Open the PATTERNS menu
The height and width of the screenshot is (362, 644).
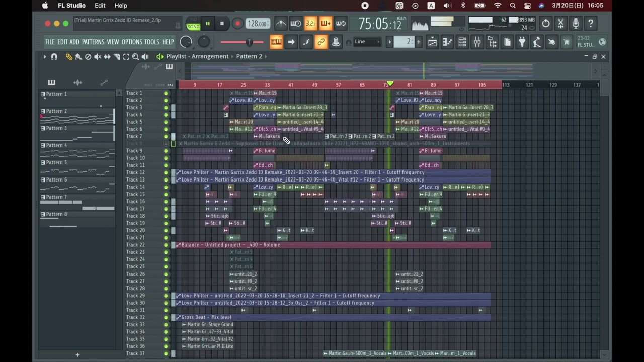[93, 42]
